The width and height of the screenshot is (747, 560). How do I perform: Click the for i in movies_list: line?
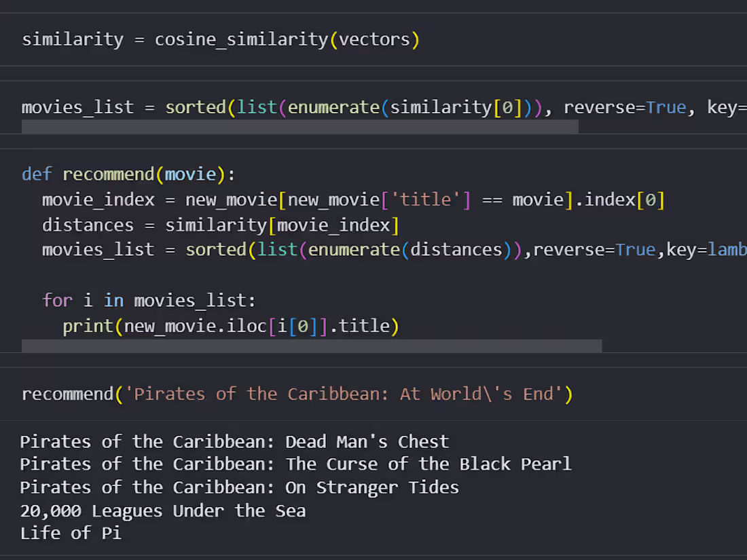tap(149, 301)
